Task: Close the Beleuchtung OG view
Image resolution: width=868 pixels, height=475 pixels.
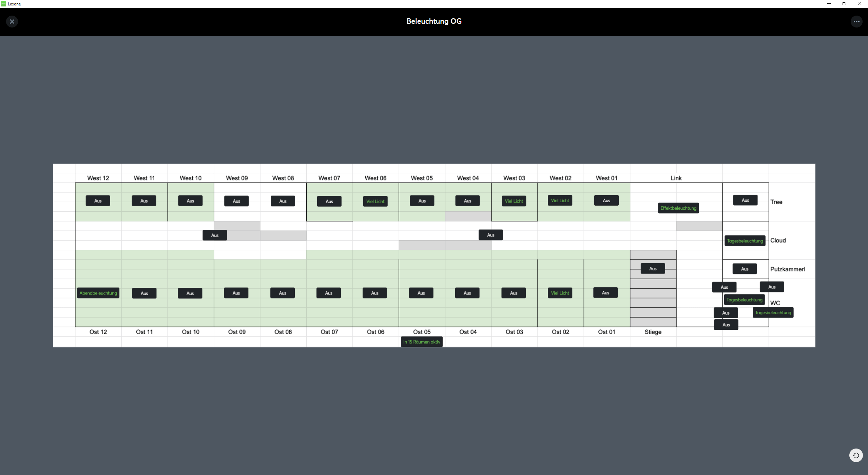Action: (12, 22)
